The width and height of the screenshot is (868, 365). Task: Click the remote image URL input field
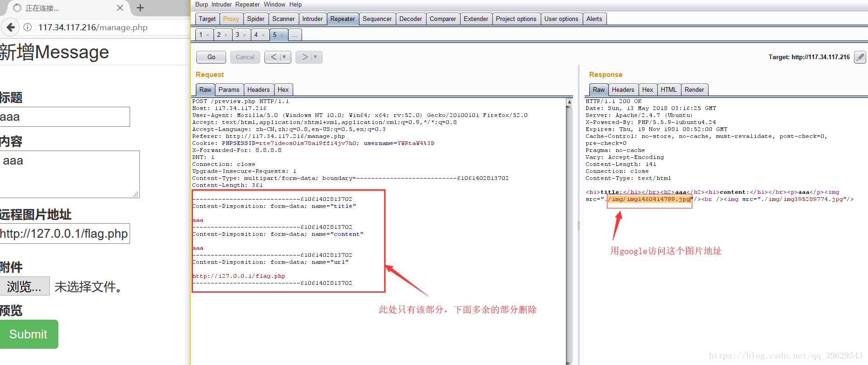[x=64, y=234]
